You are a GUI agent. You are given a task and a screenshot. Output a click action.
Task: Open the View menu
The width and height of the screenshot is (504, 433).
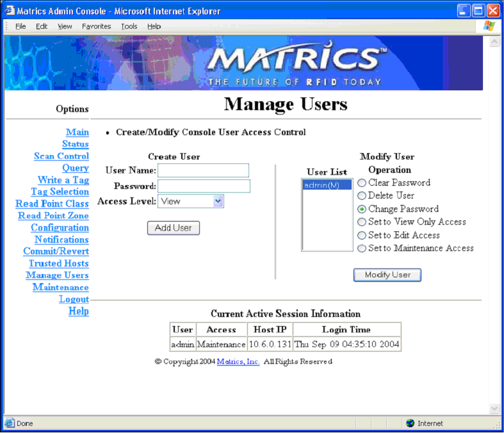point(65,26)
